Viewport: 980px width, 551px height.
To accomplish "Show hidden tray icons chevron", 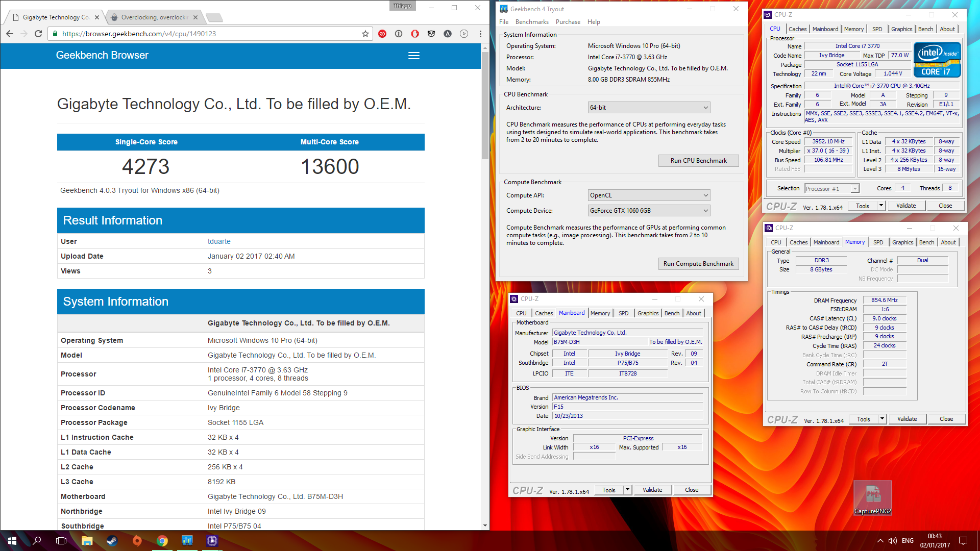I will click(880, 541).
